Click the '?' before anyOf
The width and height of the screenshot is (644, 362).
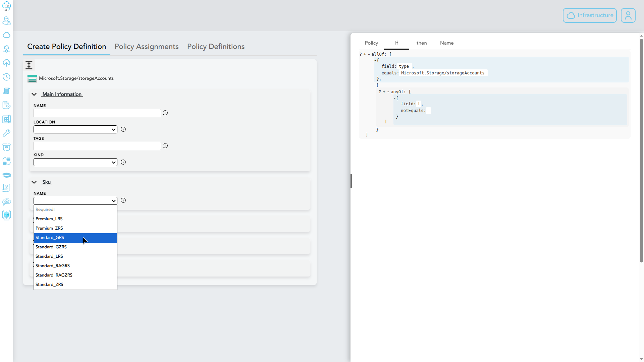coord(380,92)
